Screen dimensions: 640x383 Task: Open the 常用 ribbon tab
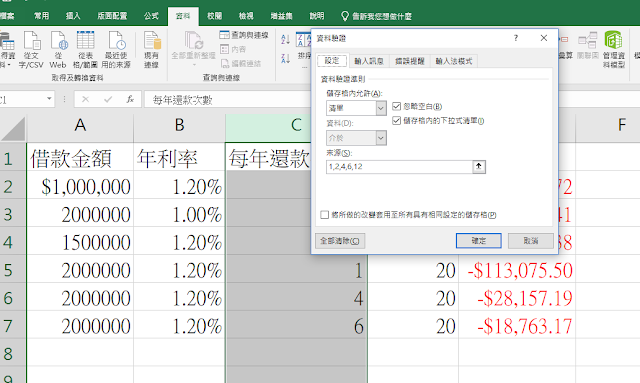41,16
